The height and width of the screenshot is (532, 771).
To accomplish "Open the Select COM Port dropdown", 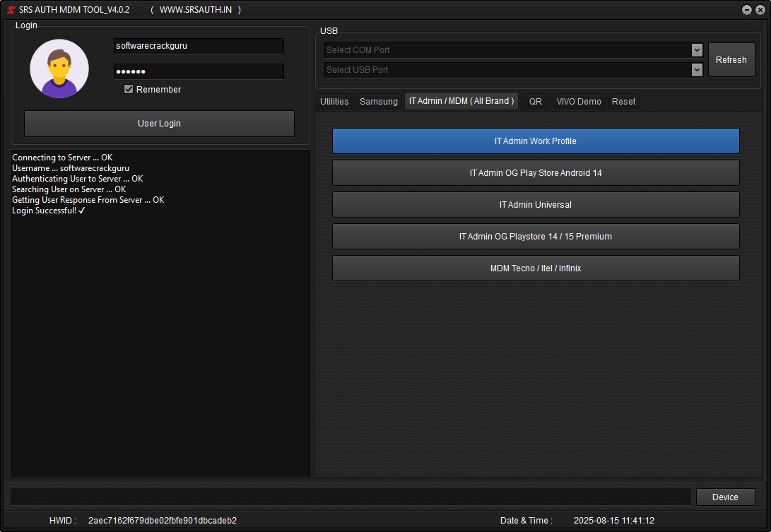I will click(x=505, y=50).
